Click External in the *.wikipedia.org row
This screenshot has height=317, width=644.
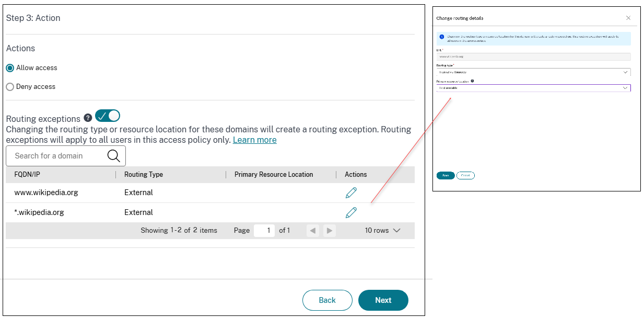coord(138,212)
